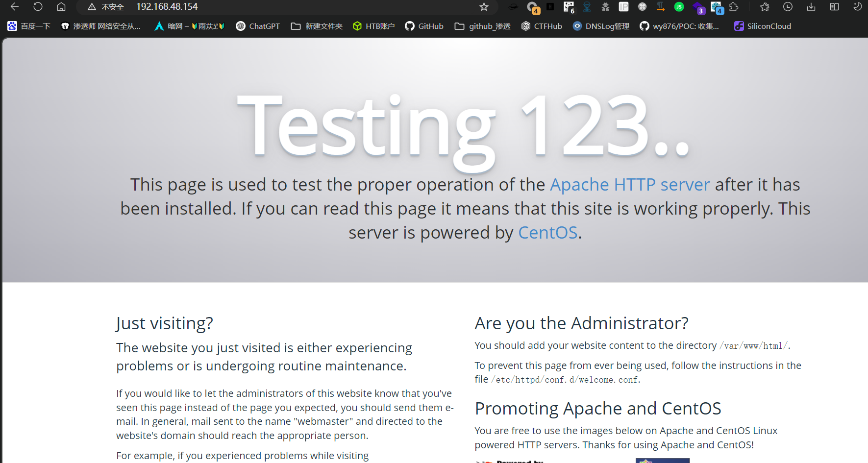
Task: Open the HTB账户 bookmark
Action: coord(373,26)
